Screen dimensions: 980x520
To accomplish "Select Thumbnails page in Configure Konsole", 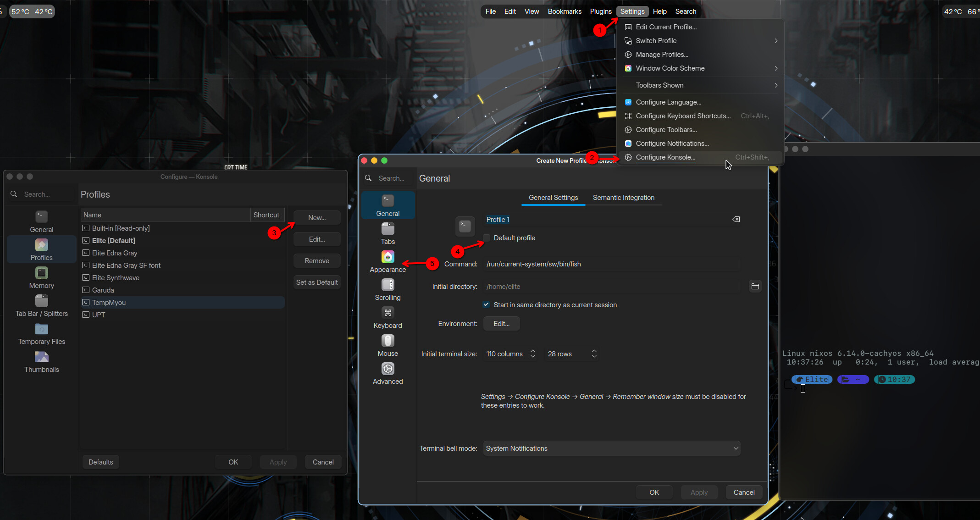I will coord(41,361).
